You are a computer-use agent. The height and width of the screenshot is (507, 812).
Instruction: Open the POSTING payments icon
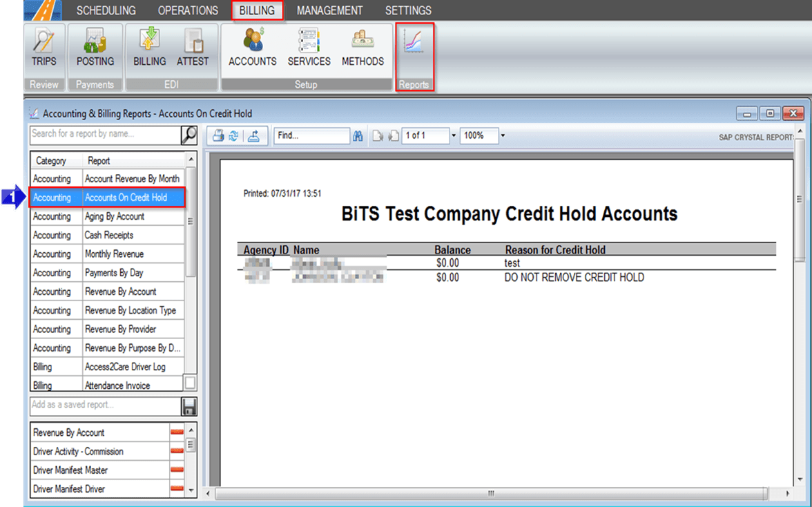coord(95,48)
